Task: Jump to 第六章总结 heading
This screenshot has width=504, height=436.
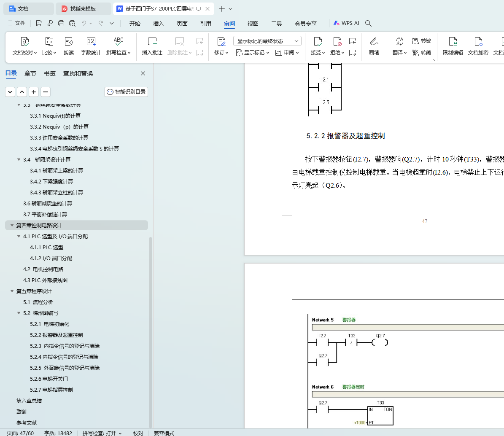Action: click(29, 401)
